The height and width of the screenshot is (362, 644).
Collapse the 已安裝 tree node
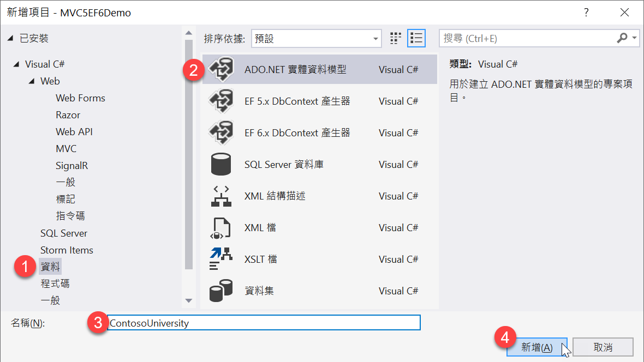[10, 38]
